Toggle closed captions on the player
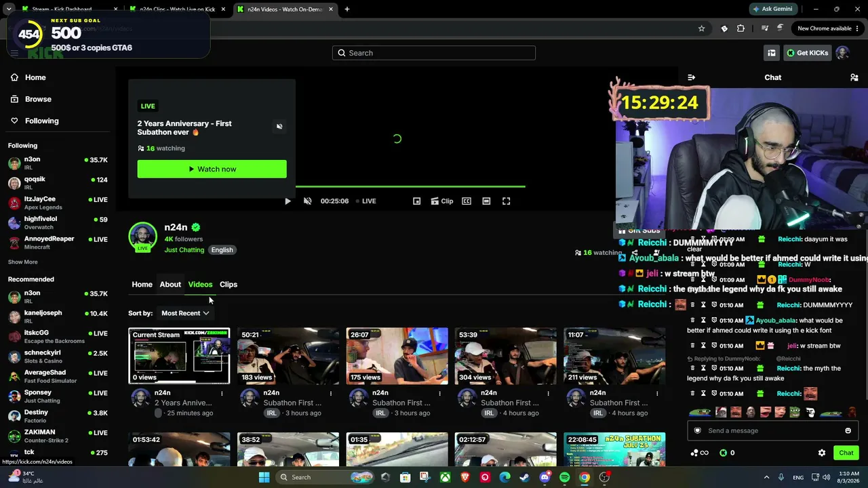 [x=467, y=201]
